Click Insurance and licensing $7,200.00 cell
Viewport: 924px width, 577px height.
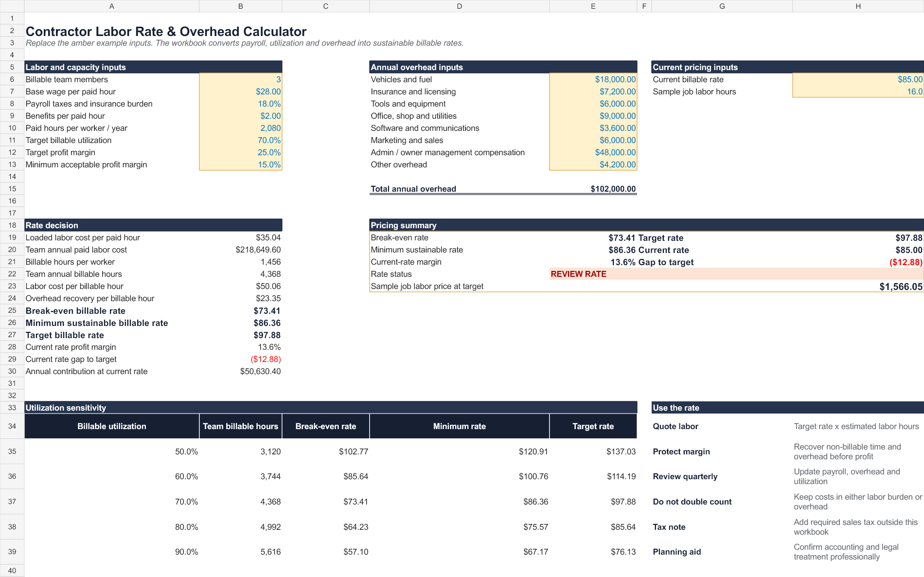pyautogui.click(x=593, y=91)
